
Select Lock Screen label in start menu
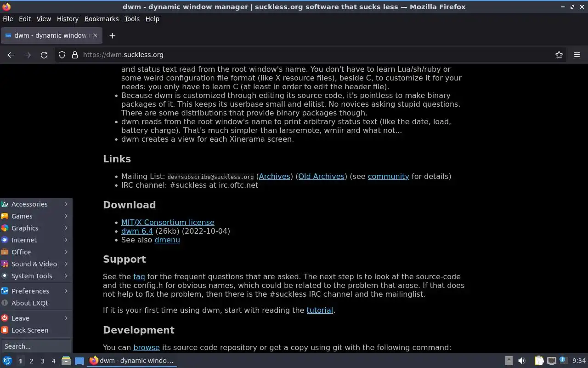30,330
